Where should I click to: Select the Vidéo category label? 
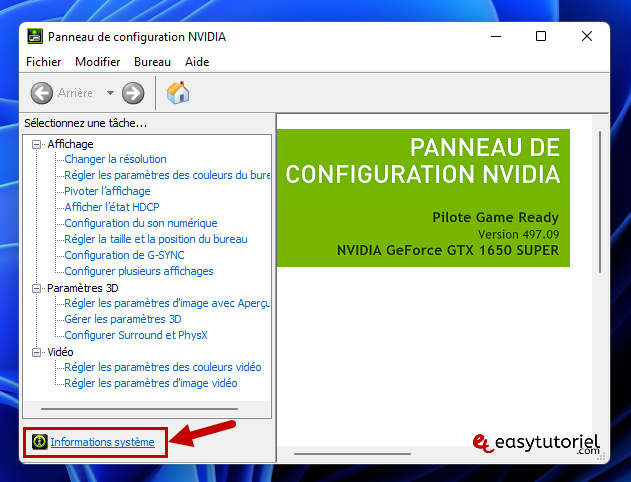coord(60,352)
